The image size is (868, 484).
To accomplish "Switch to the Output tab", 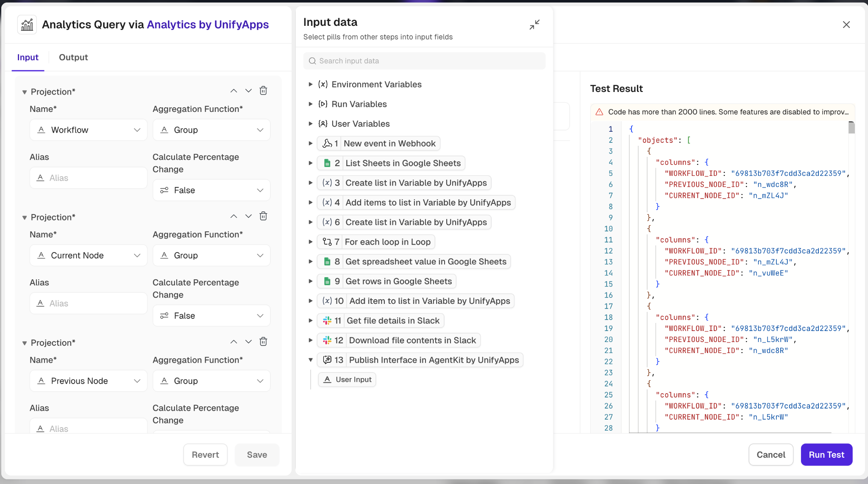I will coord(73,57).
